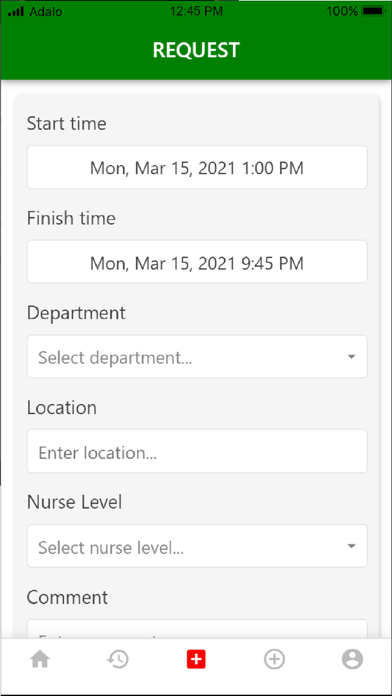This screenshot has width=392, height=696.
Task: Tap the 12:45 PM clock in status bar
Action: coord(196,12)
